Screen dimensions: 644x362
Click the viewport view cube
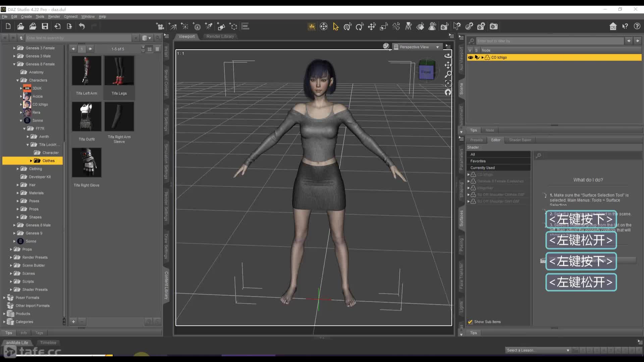pyautogui.click(x=427, y=70)
